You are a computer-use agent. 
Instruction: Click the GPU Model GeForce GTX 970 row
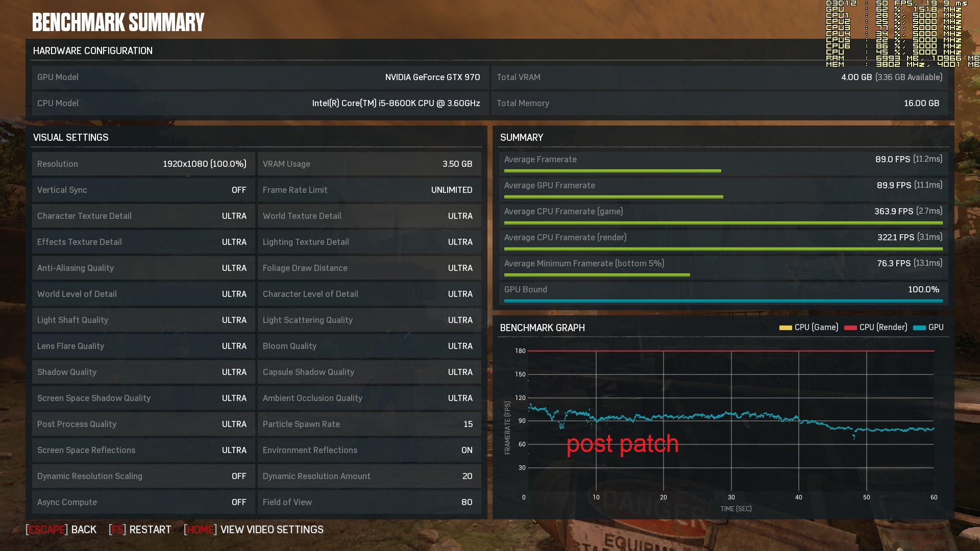259,77
